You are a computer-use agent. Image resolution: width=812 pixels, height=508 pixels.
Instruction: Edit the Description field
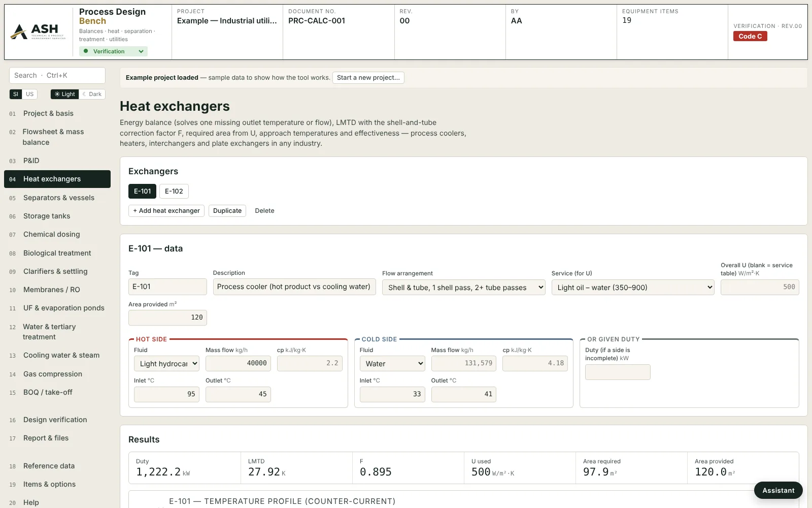(294, 287)
